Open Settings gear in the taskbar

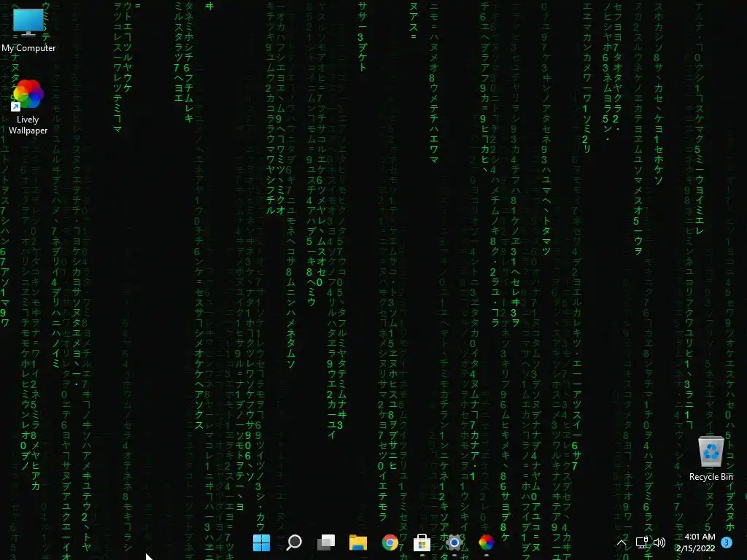click(x=454, y=542)
